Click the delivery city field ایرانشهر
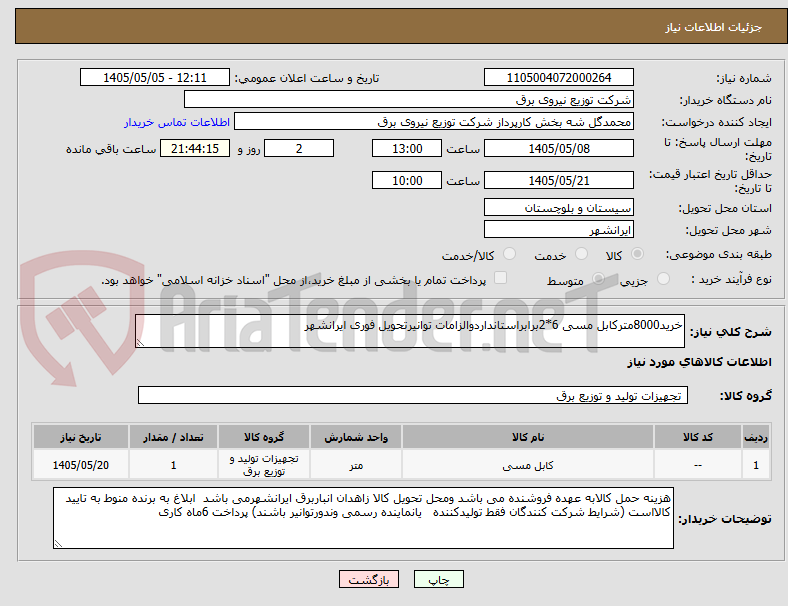788x606 pixels. tap(558, 229)
